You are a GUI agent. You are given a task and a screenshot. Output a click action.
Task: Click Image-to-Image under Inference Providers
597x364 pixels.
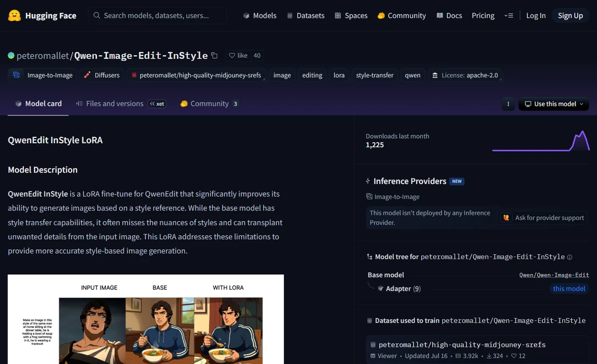coord(393,196)
